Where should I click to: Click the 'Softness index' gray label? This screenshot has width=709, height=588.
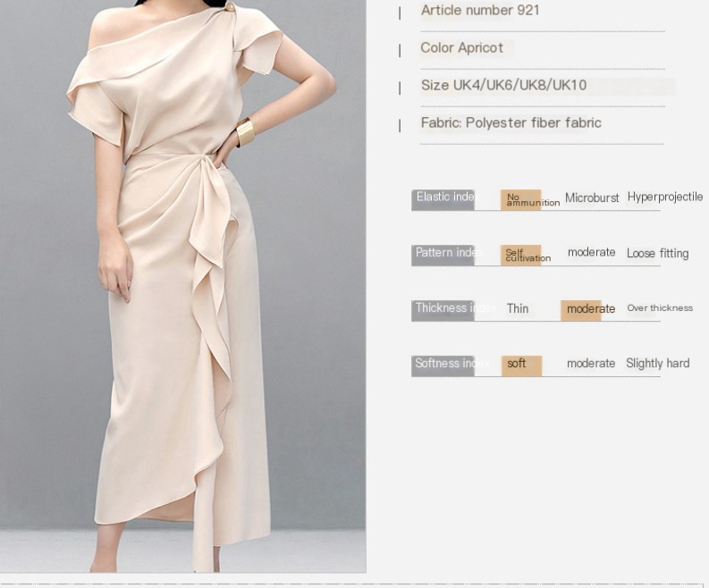point(443,365)
